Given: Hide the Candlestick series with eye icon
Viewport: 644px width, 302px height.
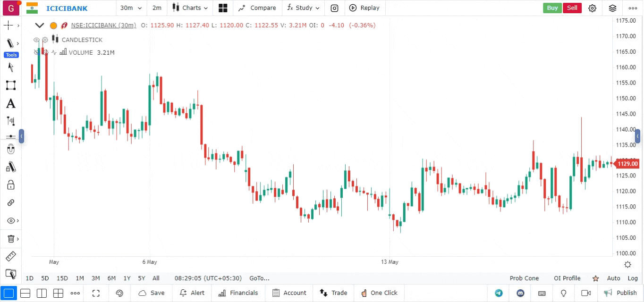Looking at the screenshot, I should coord(36,40).
